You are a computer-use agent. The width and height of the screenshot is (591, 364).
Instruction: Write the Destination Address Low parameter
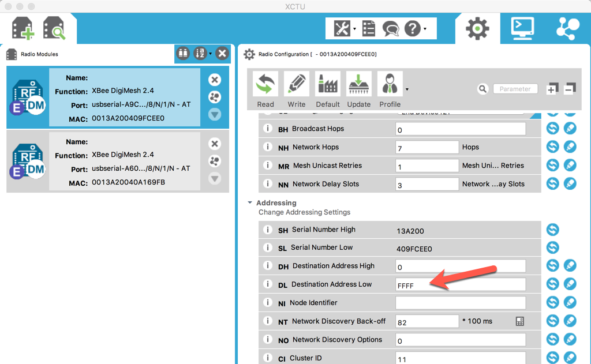pos(570,284)
